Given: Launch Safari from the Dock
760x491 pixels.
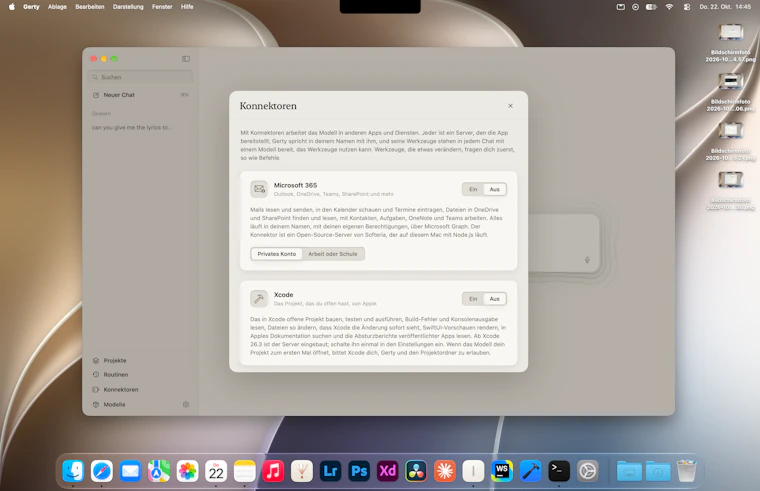Looking at the screenshot, I should click(x=102, y=471).
